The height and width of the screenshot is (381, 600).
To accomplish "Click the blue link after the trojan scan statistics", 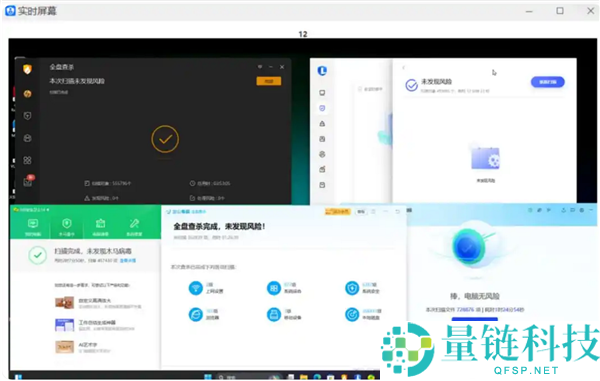I will point(128,261).
